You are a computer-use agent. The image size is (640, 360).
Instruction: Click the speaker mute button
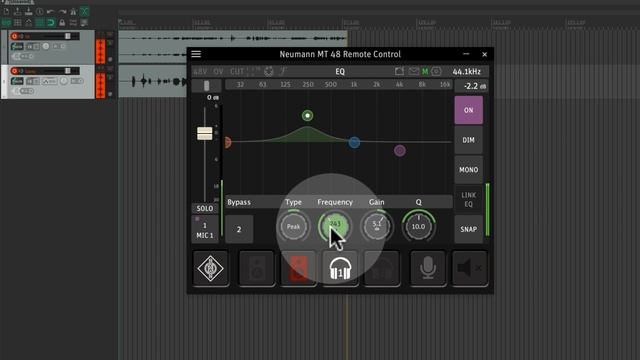tap(470, 268)
